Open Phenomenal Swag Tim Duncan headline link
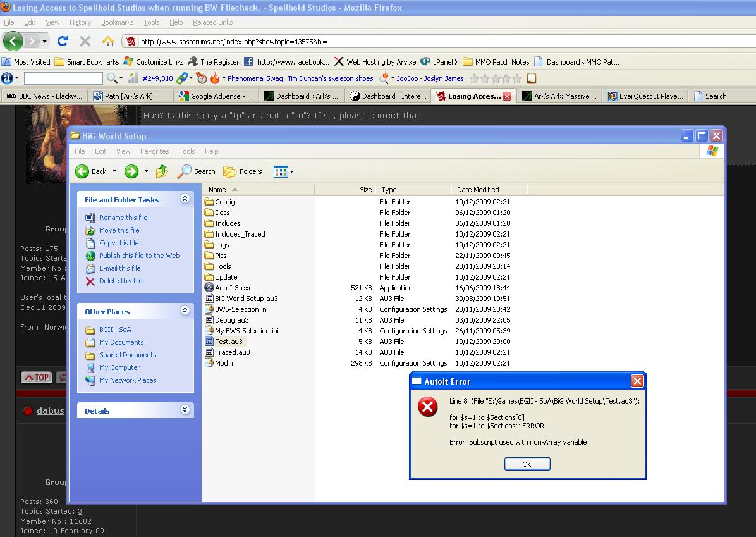This screenshot has height=537, width=756. coord(300,78)
